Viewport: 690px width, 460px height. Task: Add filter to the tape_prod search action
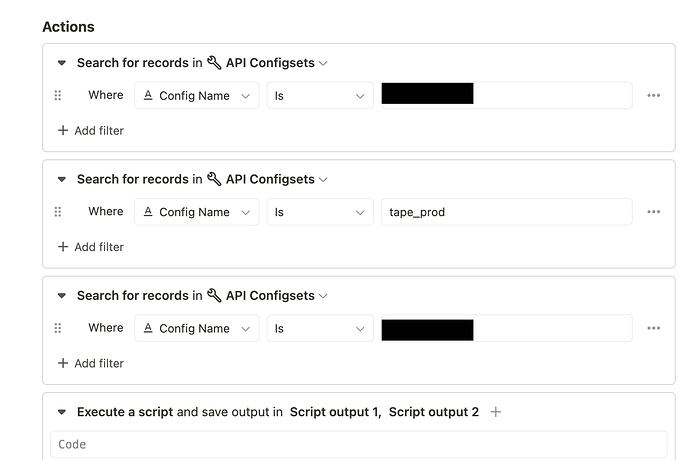point(91,247)
